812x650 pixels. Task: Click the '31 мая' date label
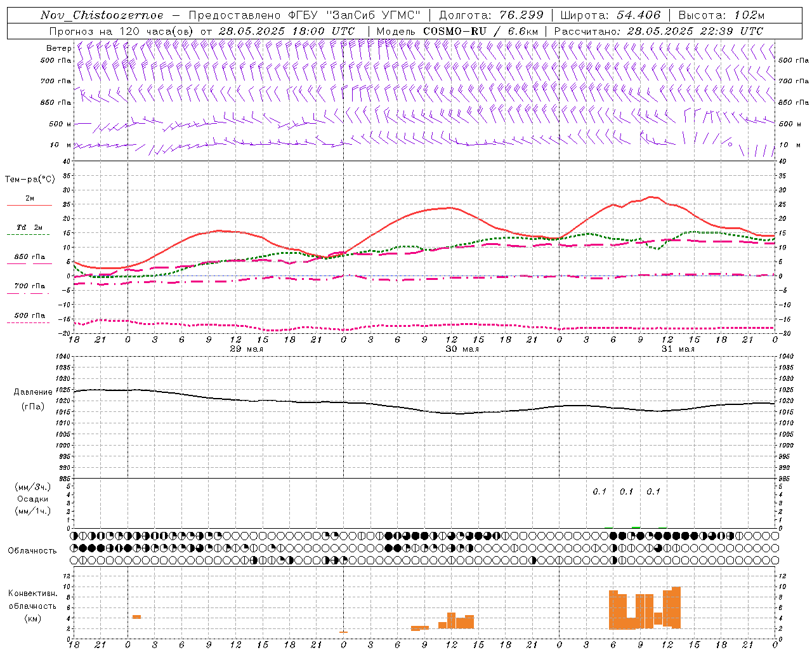[678, 349]
